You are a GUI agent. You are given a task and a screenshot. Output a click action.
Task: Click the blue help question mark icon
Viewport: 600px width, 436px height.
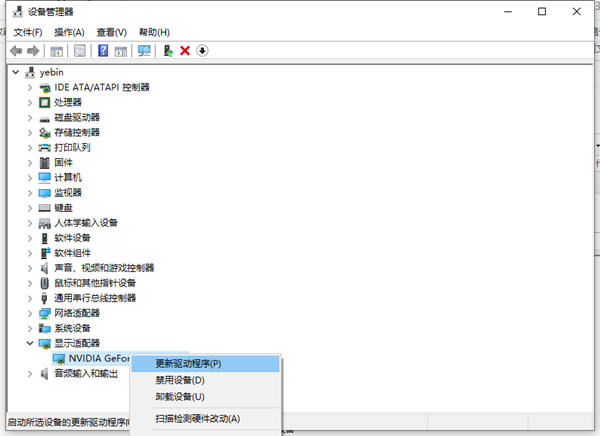click(103, 50)
